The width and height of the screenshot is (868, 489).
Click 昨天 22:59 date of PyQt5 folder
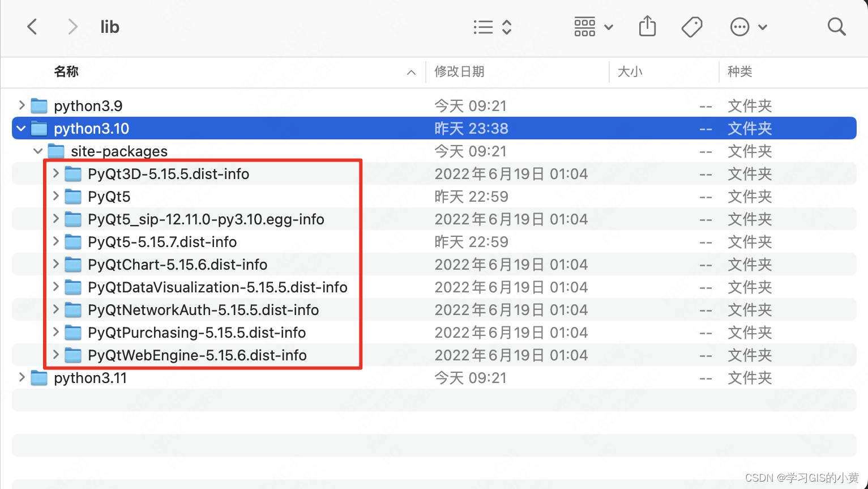click(x=471, y=197)
